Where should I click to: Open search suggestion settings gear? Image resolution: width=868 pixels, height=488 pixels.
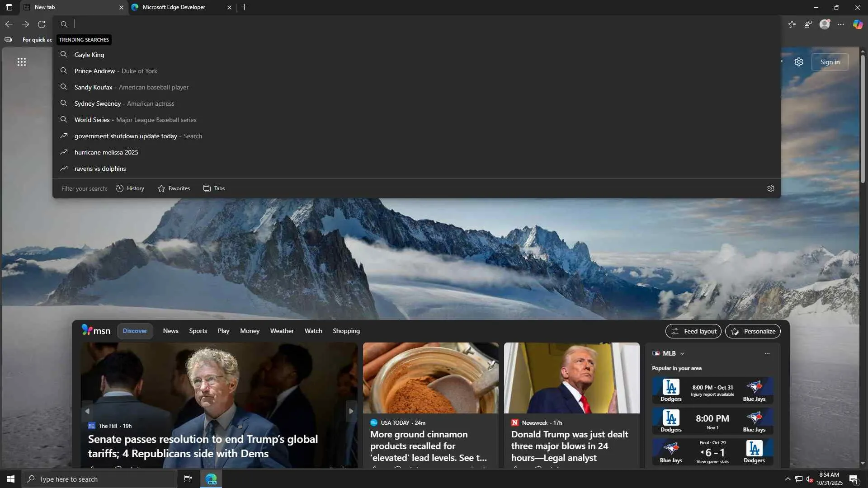pyautogui.click(x=771, y=188)
